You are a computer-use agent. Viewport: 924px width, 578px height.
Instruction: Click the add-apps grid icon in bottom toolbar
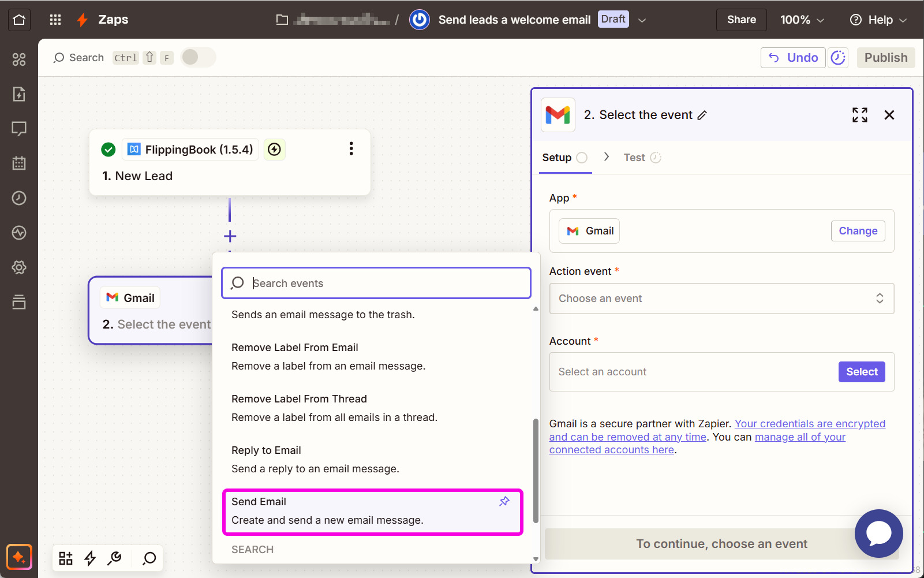click(x=66, y=558)
